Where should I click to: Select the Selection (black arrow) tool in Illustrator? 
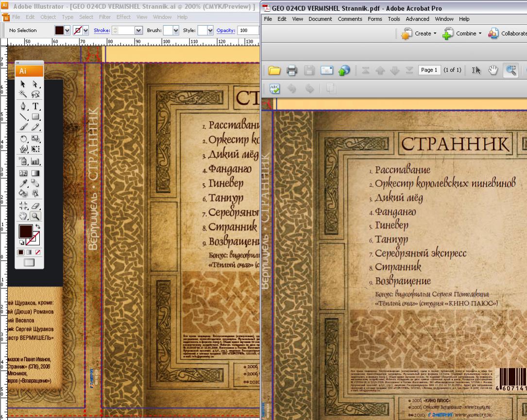coord(23,84)
